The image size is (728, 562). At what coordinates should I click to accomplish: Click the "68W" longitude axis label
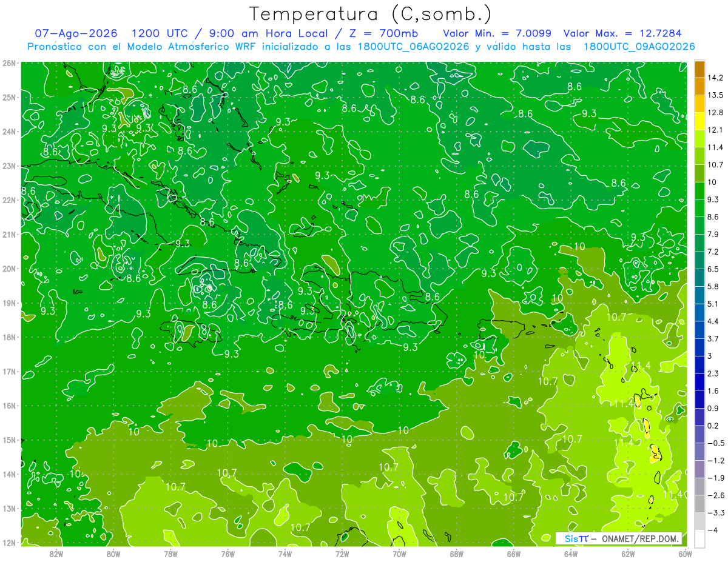(457, 554)
